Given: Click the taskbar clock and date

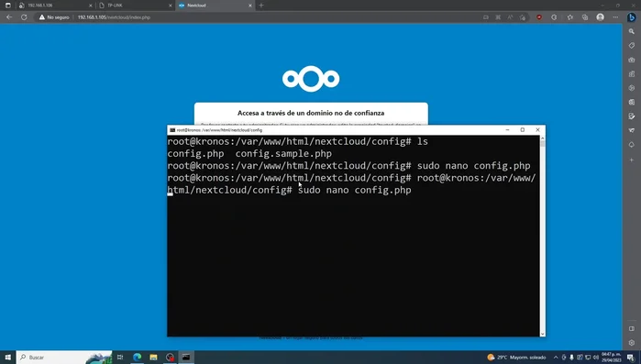Looking at the screenshot, I should [x=611, y=357].
